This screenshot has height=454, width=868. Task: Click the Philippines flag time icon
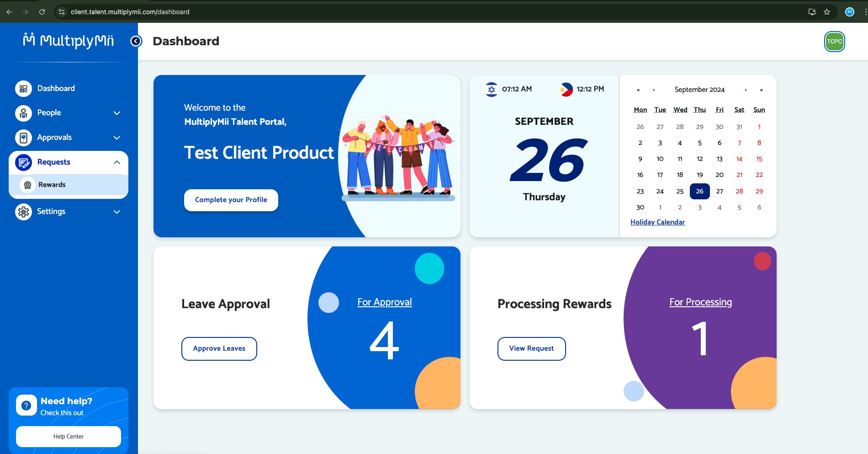pyautogui.click(x=566, y=90)
